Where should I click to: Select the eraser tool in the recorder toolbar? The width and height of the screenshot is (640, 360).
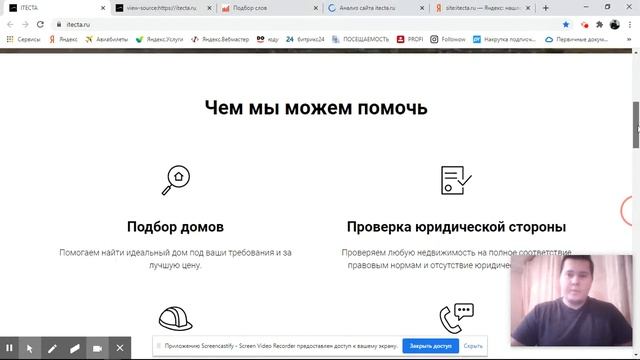click(75, 348)
